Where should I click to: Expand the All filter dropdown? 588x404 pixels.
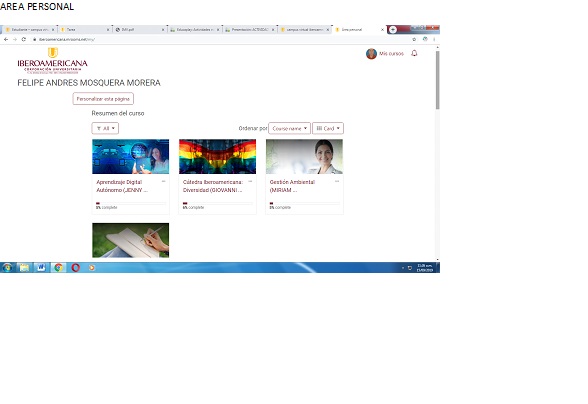(105, 128)
